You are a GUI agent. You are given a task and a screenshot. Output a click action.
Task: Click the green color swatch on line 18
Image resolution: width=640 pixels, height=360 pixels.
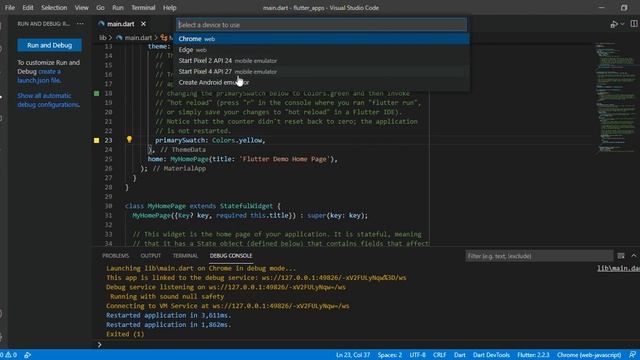coord(96,93)
